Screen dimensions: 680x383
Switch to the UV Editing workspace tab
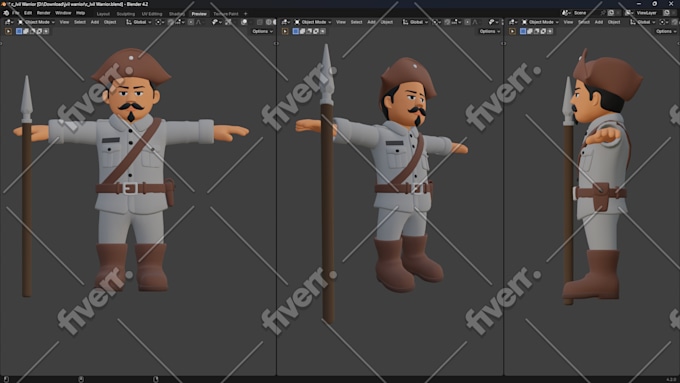152,14
